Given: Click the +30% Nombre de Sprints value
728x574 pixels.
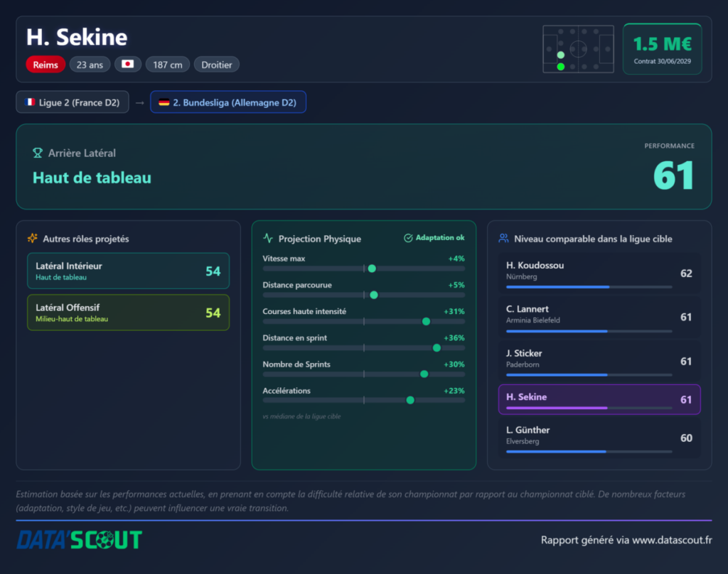Looking at the screenshot, I should point(454,364).
